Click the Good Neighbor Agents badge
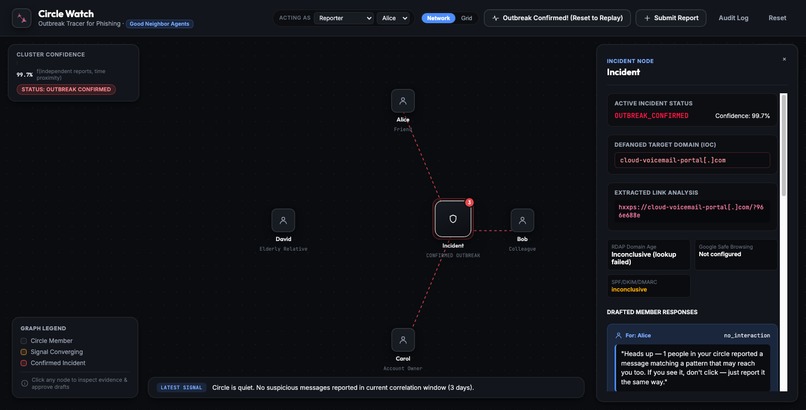 (159, 24)
